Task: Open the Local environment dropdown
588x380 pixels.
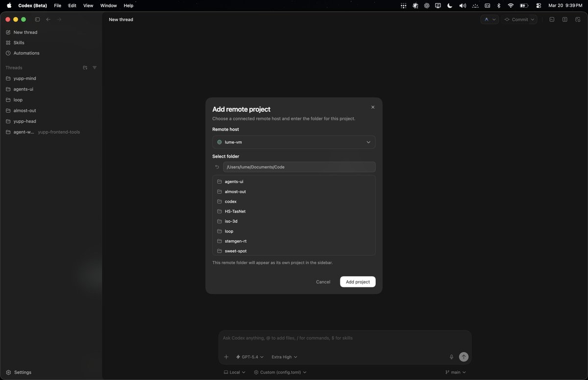Action: (234, 372)
